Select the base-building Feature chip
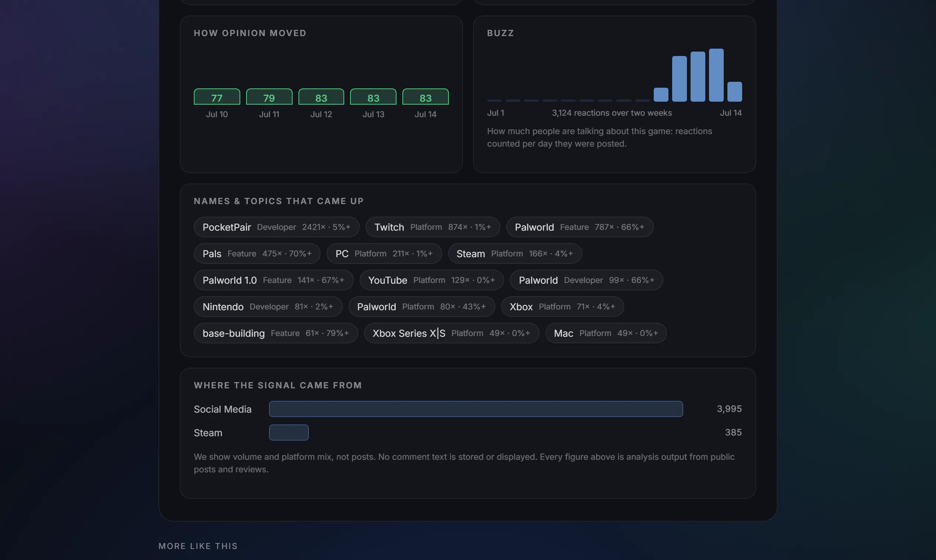Image resolution: width=936 pixels, height=560 pixels. 276,333
